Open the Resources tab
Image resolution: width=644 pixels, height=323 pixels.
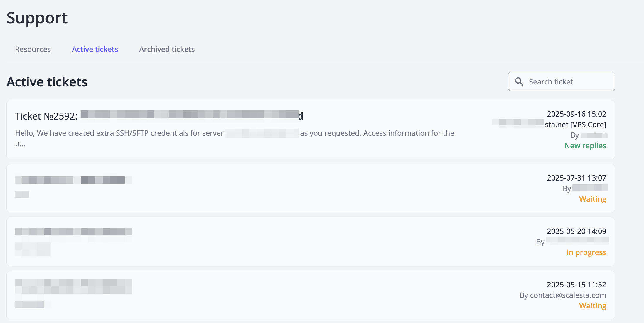33,49
